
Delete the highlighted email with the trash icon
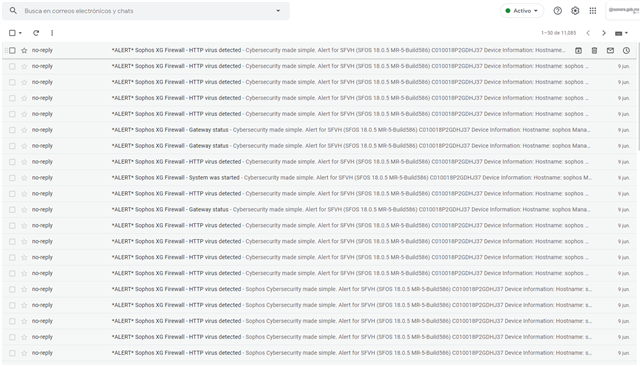pos(594,50)
